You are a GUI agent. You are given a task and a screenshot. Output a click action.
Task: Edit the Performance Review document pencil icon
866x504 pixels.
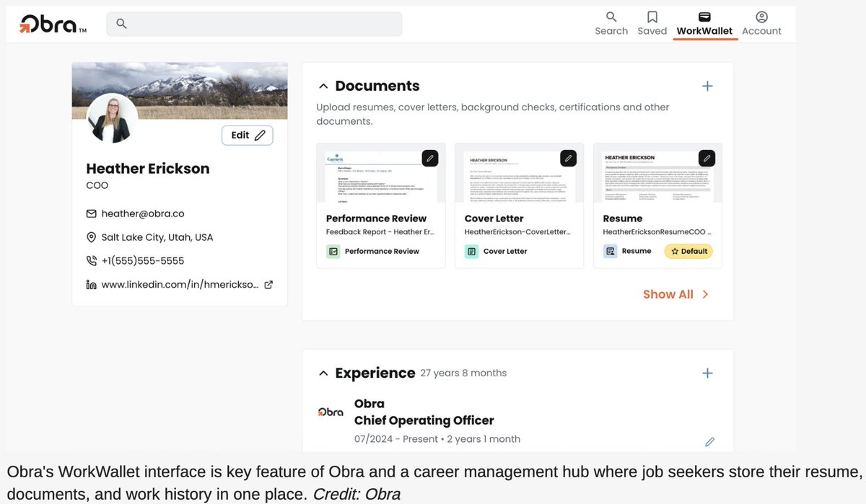pos(429,158)
